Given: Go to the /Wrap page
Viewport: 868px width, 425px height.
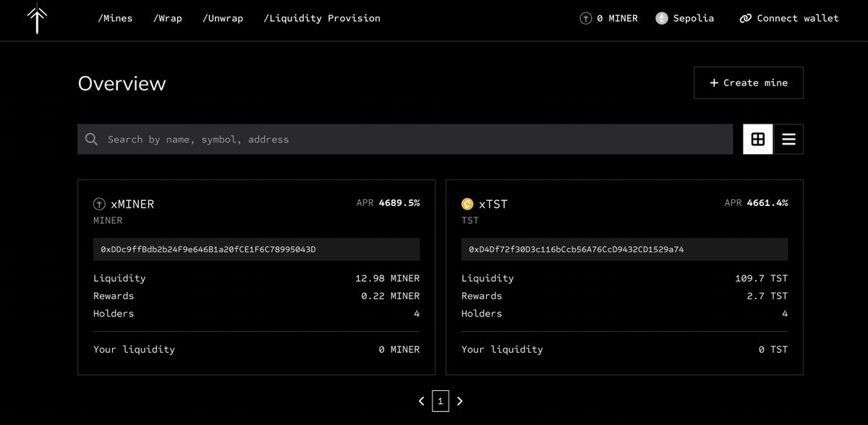Looking at the screenshot, I should point(168,18).
